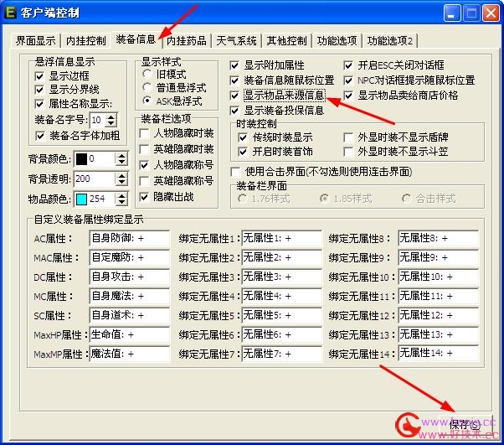This screenshot has width=504, height=445.
Task: Select ASK悬浮式 radio option
Action: tap(147, 101)
